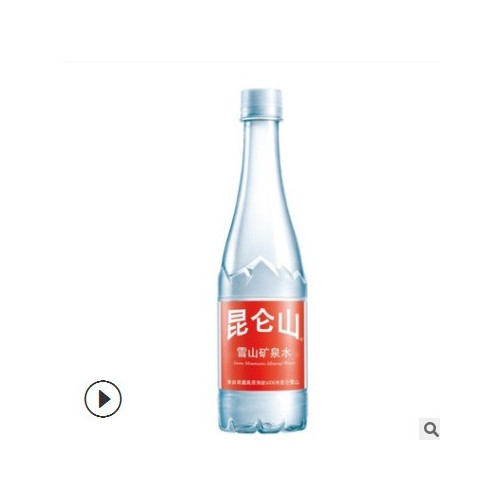Select the 昆仑山 brand name text
Image resolution: width=500 pixels, height=500 pixels.
(262, 324)
